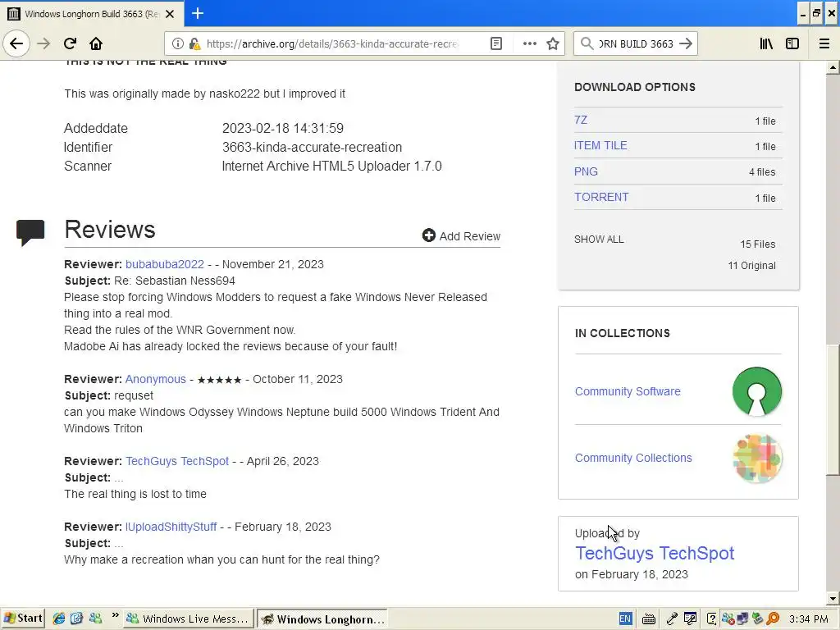The image size is (840, 630).
Task: Submit search with the go arrow
Action: coord(686,43)
